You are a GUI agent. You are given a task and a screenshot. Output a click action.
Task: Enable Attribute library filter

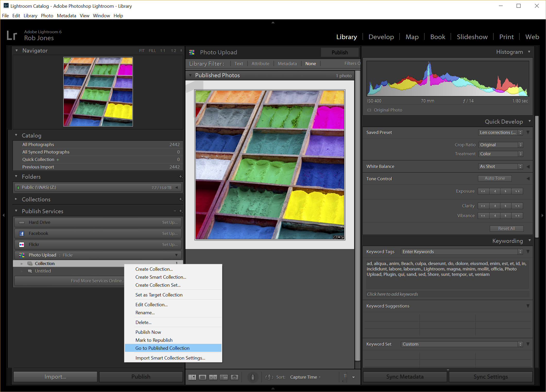(x=260, y=64)
